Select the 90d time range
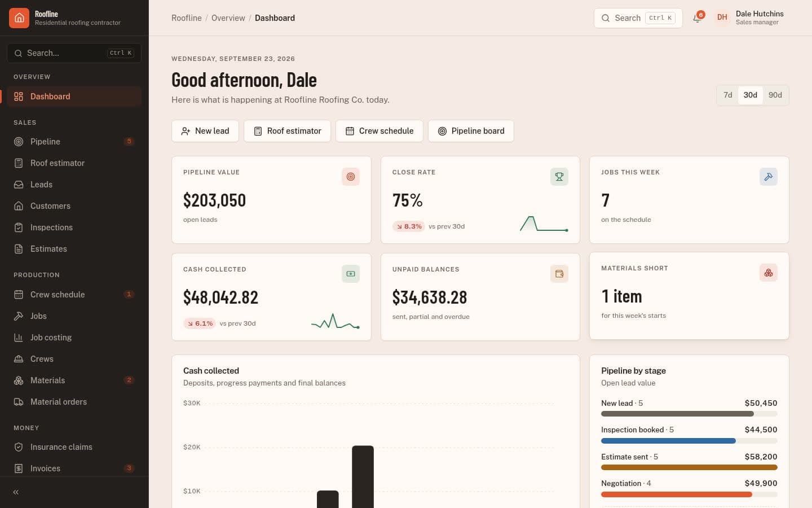This screenshot has width=812, height=508. pos(775,95)
